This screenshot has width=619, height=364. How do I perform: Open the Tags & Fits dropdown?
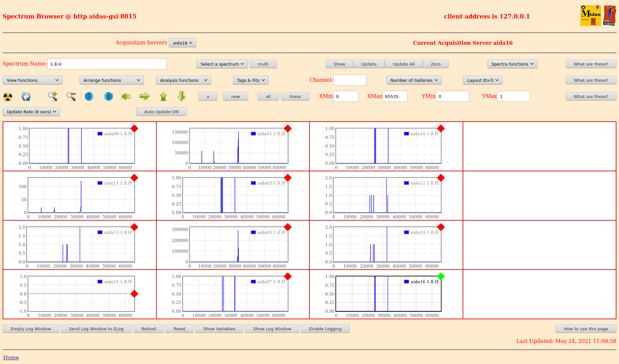click(251, 80)
